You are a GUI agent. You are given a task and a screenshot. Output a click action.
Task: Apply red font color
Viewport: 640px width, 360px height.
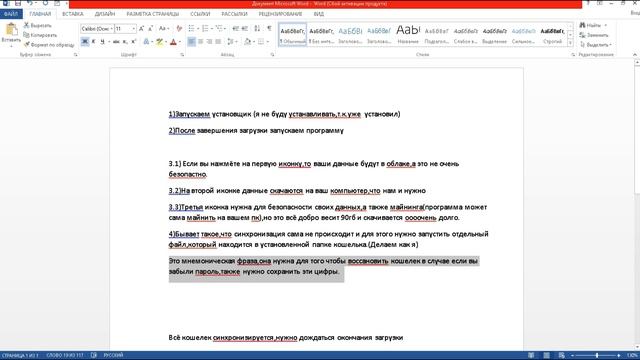pyautogui.click(x=173, y=42)
